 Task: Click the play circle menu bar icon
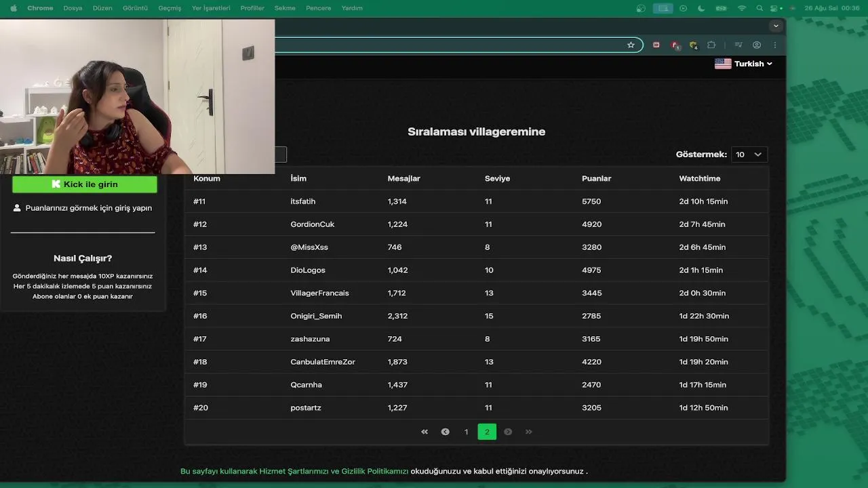tap(683, 8)
